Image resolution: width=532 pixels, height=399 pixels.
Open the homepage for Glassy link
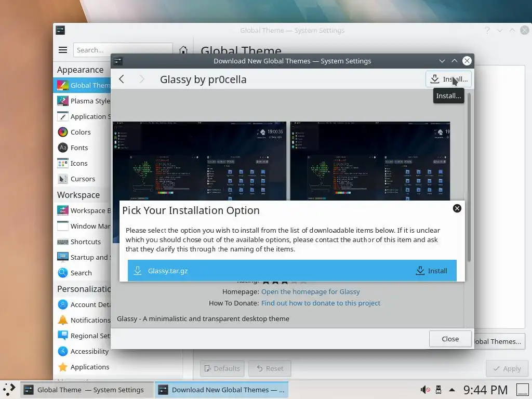pos(311,292)
